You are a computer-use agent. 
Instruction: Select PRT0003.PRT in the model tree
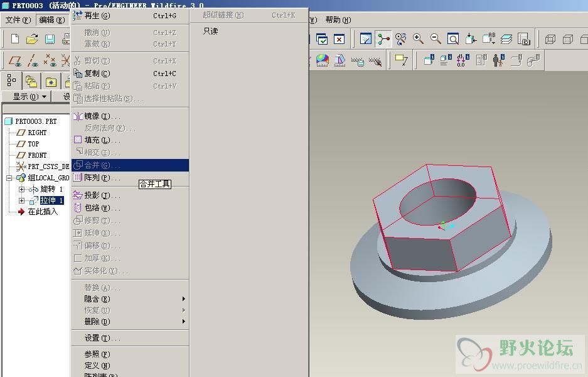36,121
